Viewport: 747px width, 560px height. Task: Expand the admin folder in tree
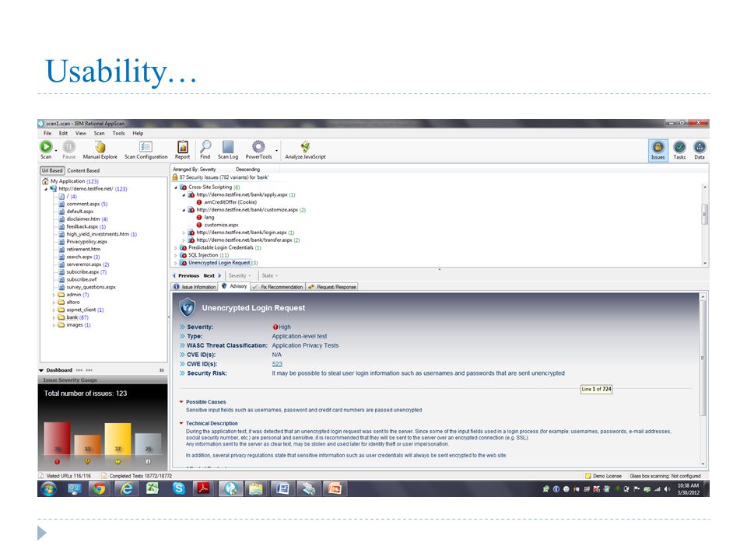coord(54,296)
